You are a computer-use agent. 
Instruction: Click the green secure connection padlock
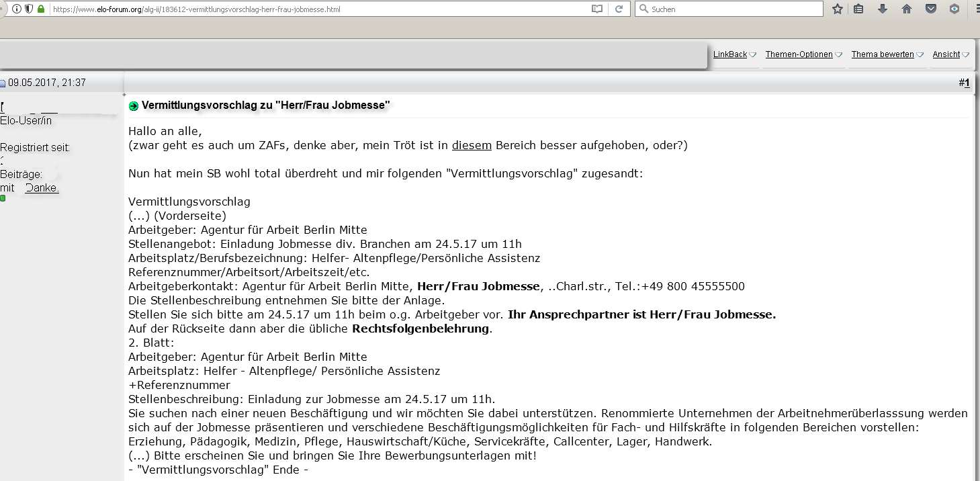41,9
